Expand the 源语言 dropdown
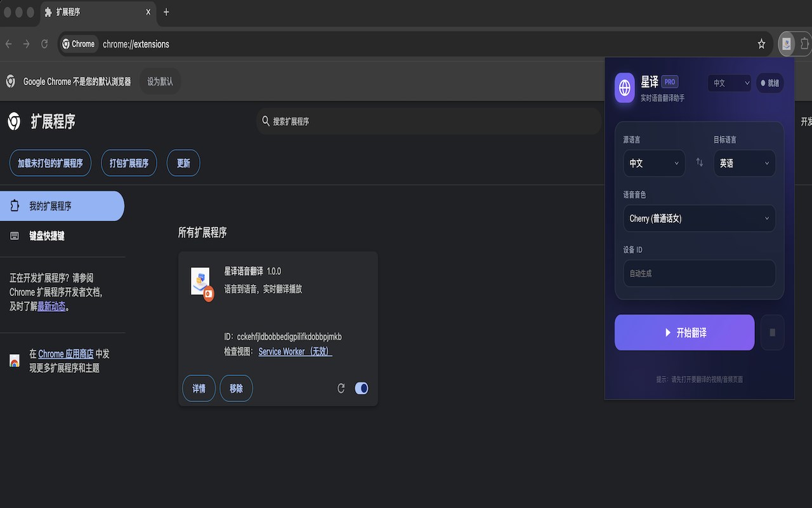This screenshot has width=812, height=508. [x=654, y=163]
